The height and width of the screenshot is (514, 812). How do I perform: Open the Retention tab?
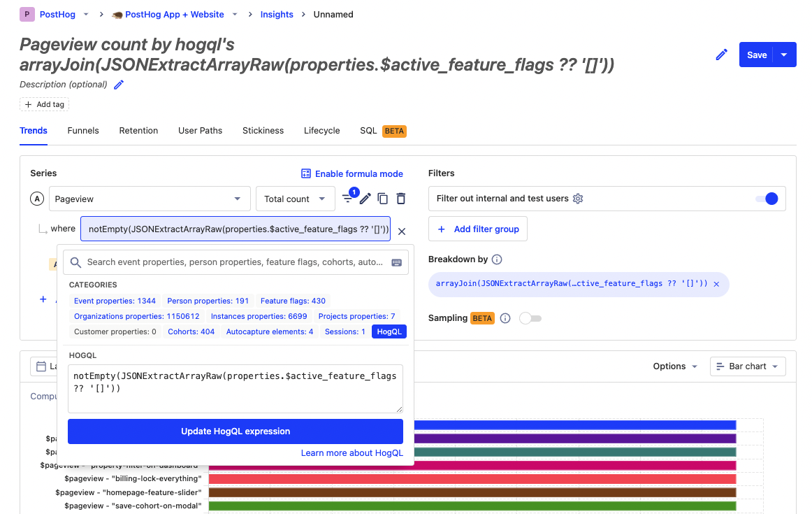tap(138, 131)
